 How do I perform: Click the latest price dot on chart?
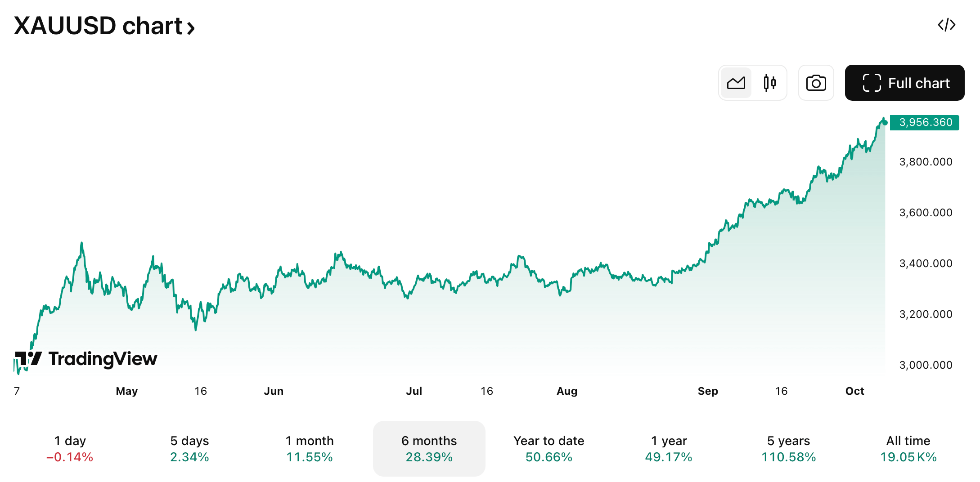tap(885, 122)
